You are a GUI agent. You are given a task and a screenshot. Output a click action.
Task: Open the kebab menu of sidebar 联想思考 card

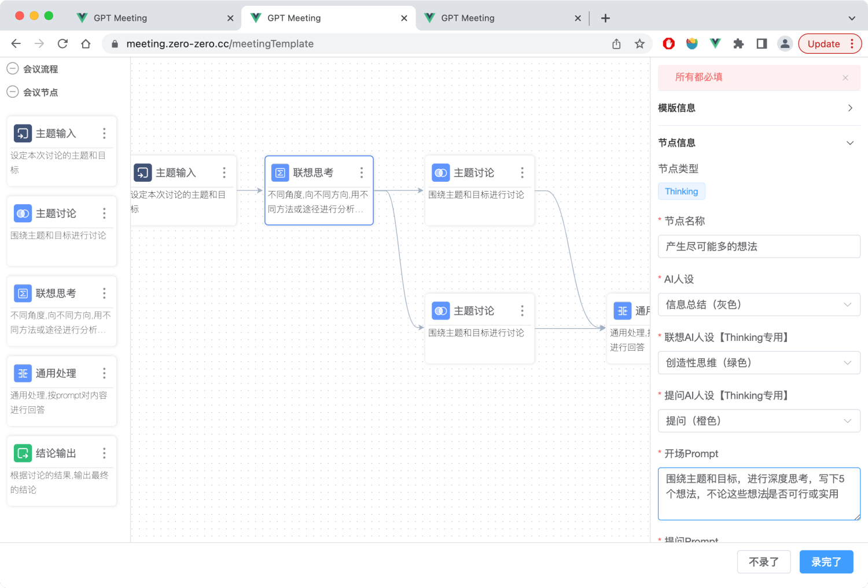(x=104, y=293)
